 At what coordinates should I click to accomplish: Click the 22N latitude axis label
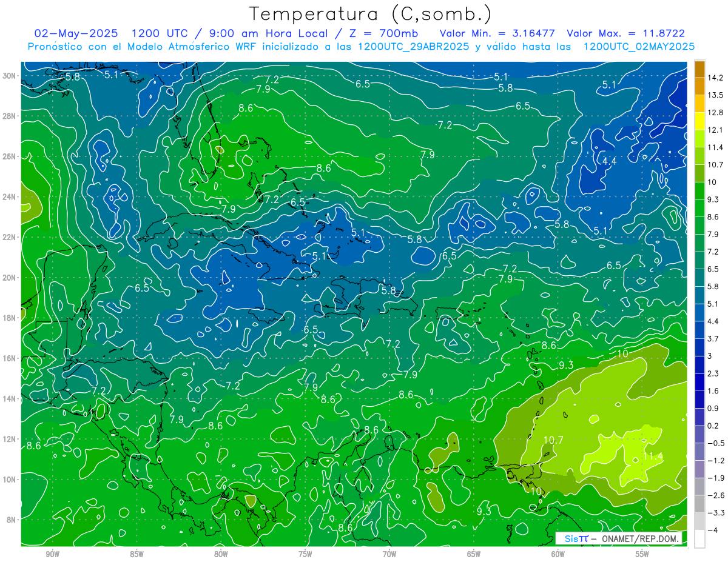point(10,237)
